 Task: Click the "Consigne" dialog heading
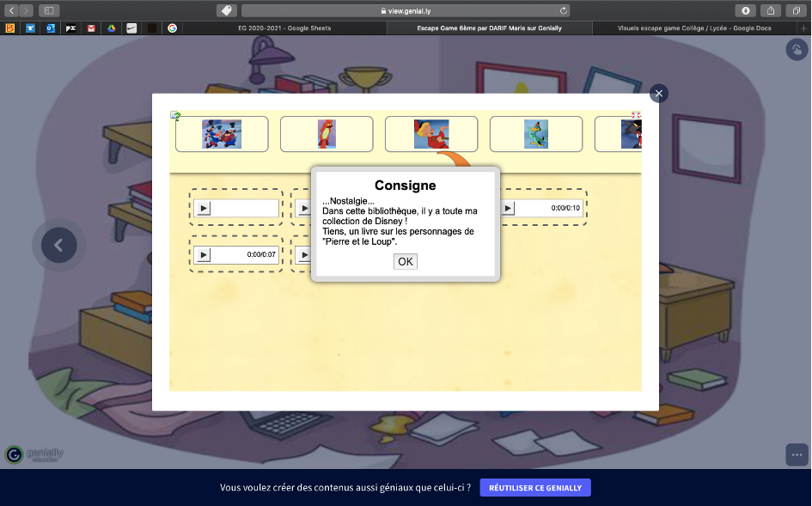point(405,186)
